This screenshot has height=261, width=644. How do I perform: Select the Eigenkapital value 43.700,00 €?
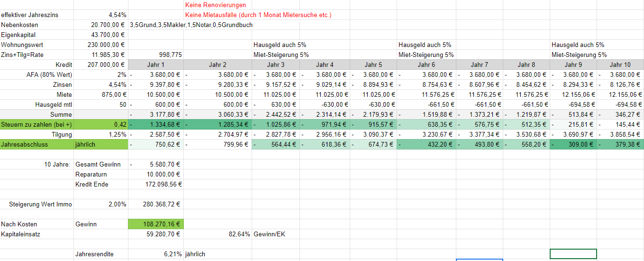(108, 35)
